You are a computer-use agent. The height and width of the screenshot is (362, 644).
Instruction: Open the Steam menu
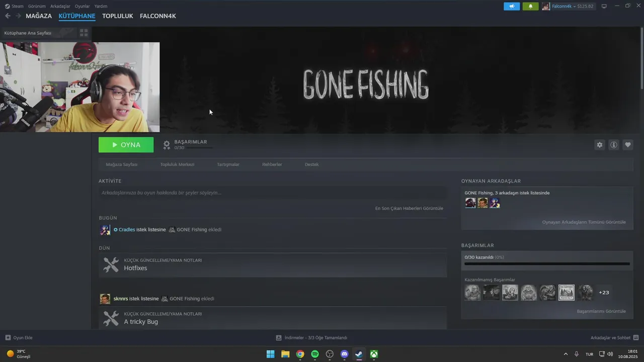point(14,6)
